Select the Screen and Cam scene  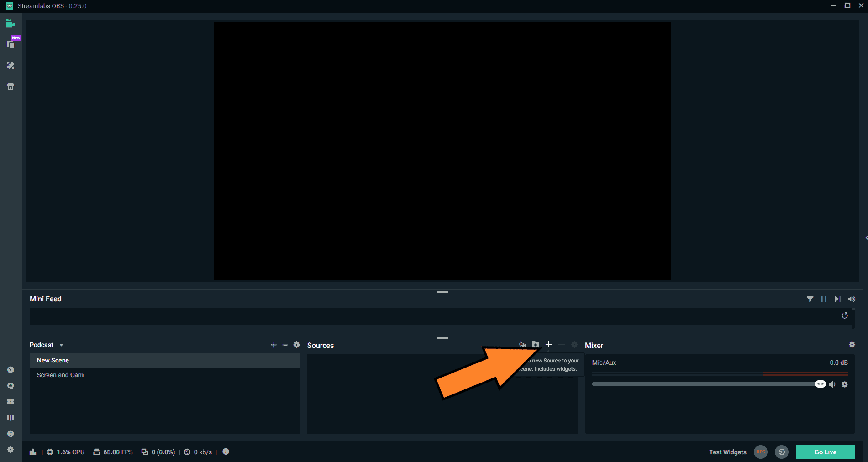[60, 375]
